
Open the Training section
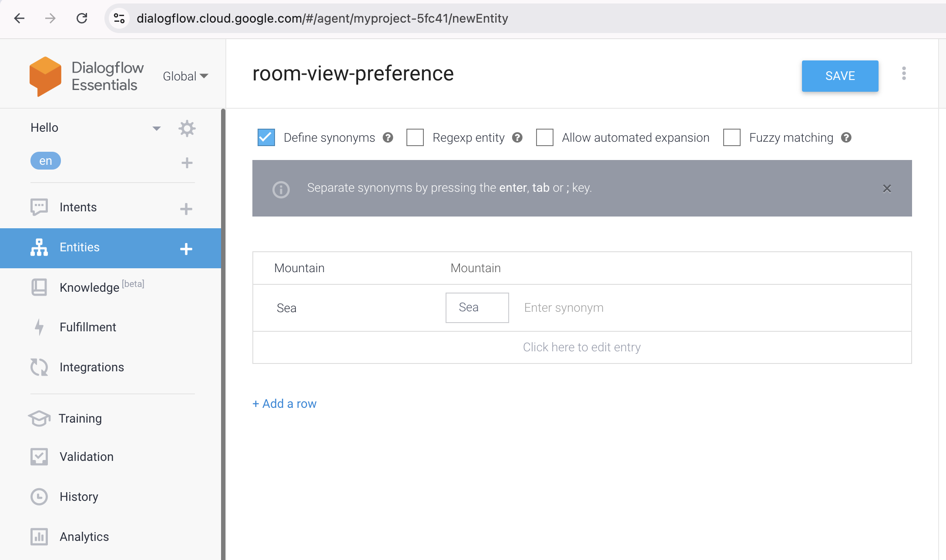(81, 418)
